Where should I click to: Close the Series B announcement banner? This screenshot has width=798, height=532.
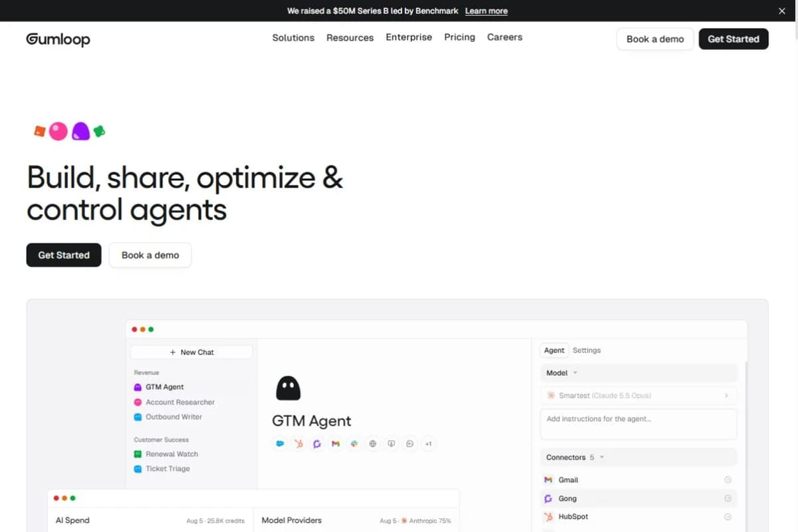pos(782,11)
